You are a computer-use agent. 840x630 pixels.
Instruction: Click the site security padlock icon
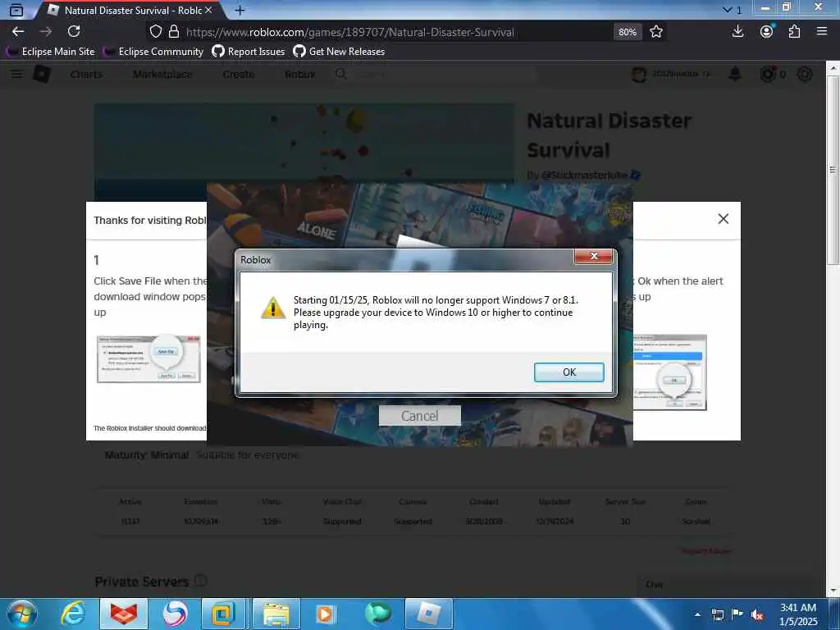click(x=174, y=32)
